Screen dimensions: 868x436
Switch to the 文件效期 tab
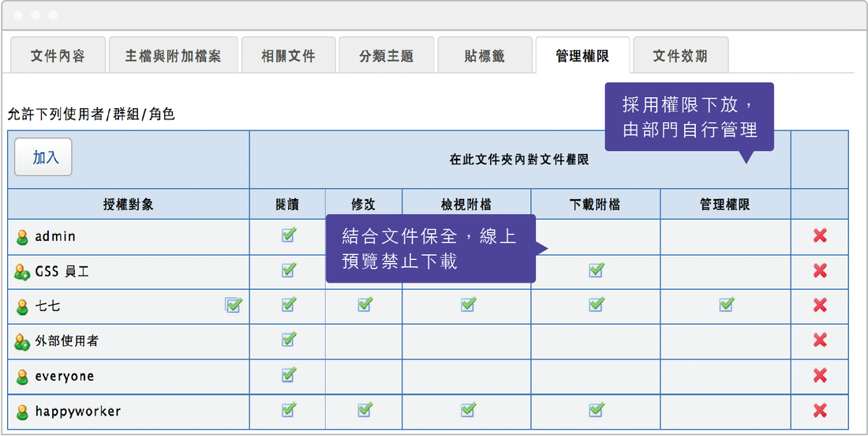point(680,55)
